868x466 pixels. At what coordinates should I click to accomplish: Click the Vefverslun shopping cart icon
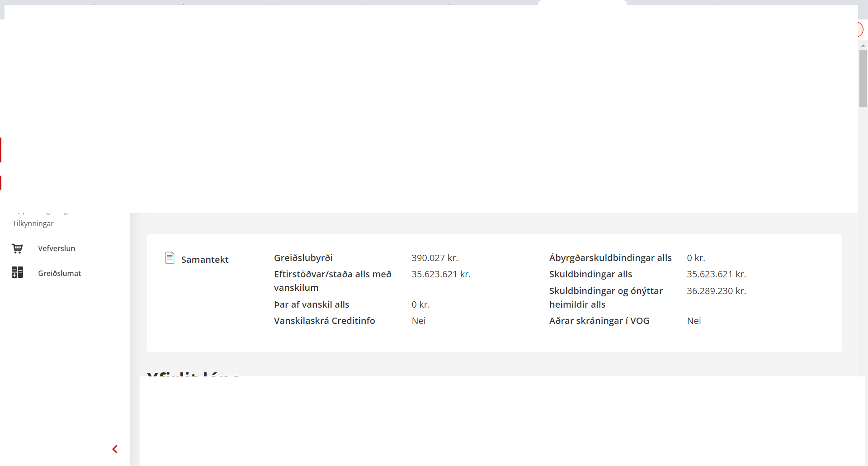[x=17, y=248]
